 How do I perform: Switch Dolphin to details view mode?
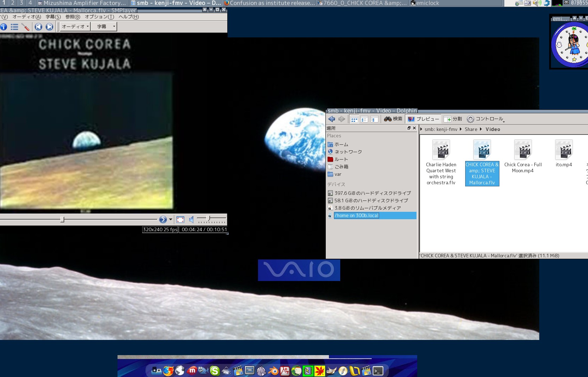(x=364, y=119)
